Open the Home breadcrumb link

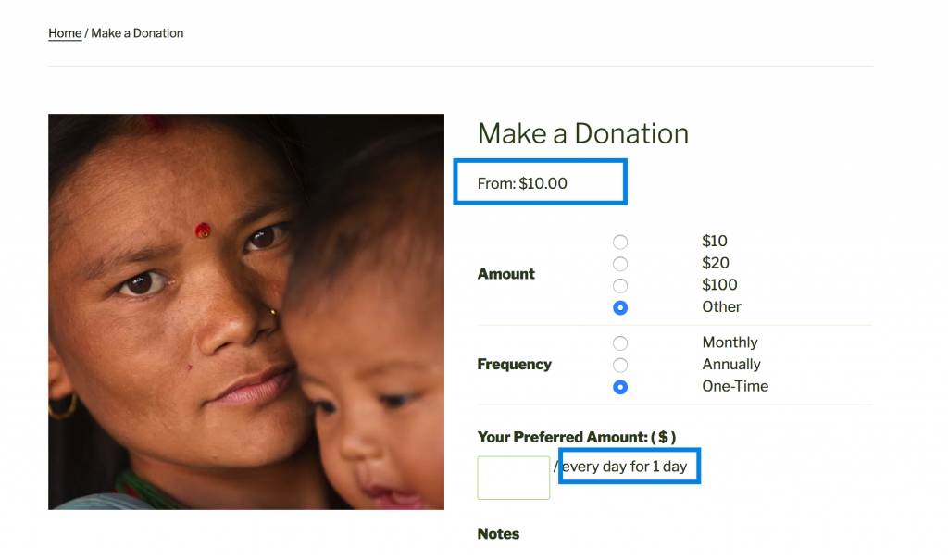[65, 33]
